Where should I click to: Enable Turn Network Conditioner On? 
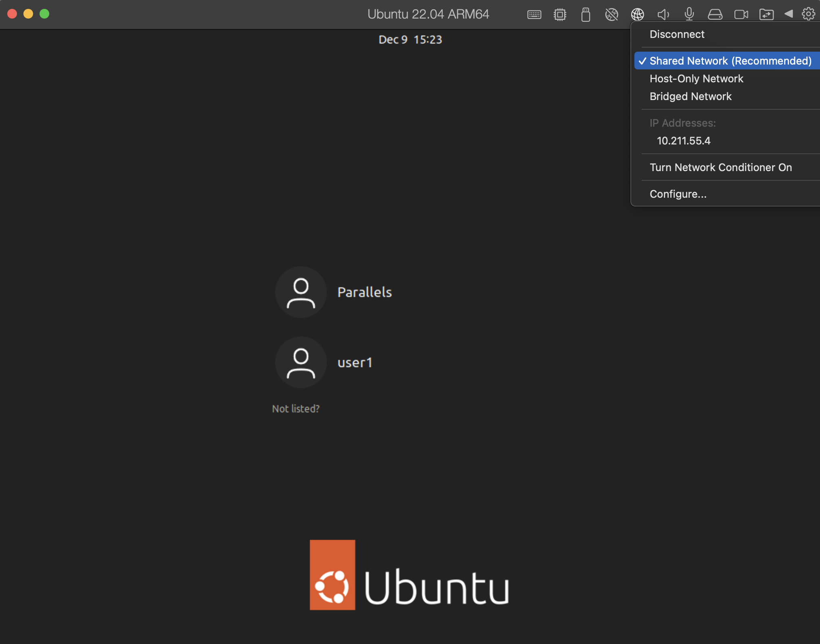pos(720,167)
